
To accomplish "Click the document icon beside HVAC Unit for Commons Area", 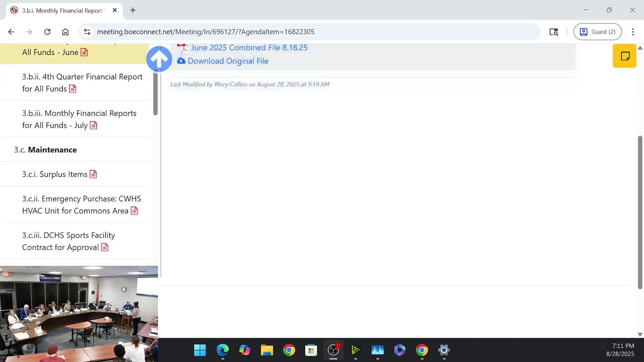I will click(x=134, y=211).
